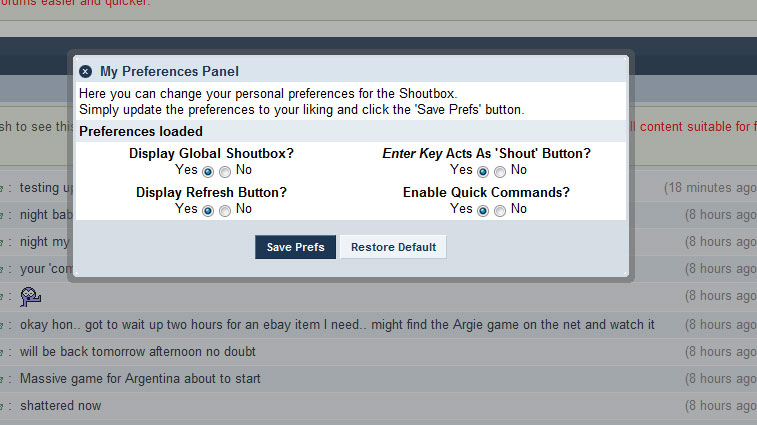This screenshot has width=757, height=425.
Task: Select No for Enter Key Acts As Shout
Action: click(x=500, y=171)
